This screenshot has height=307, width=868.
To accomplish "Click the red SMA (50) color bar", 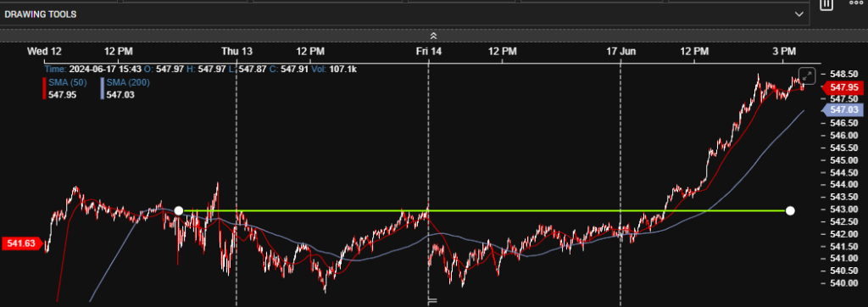I will pyautogui.click(x=44, y=89).
